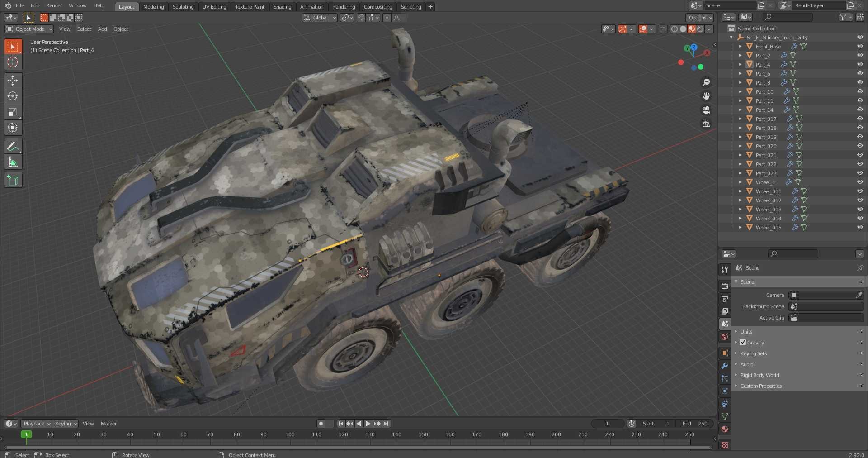
Task: Open the File menu
Action: (20, 5)
